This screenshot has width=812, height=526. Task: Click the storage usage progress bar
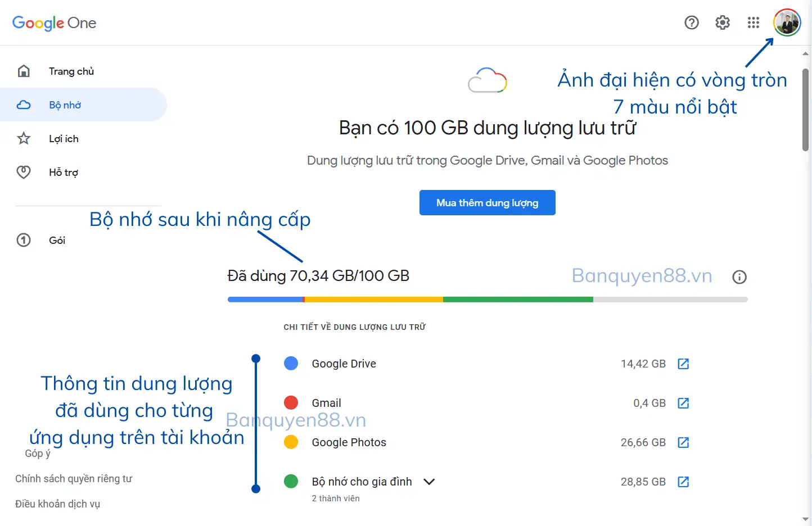[487, 299]
